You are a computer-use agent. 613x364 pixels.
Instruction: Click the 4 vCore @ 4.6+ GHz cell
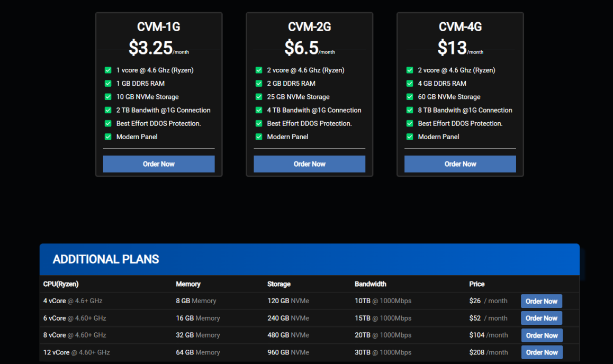[x=73, y=301]
